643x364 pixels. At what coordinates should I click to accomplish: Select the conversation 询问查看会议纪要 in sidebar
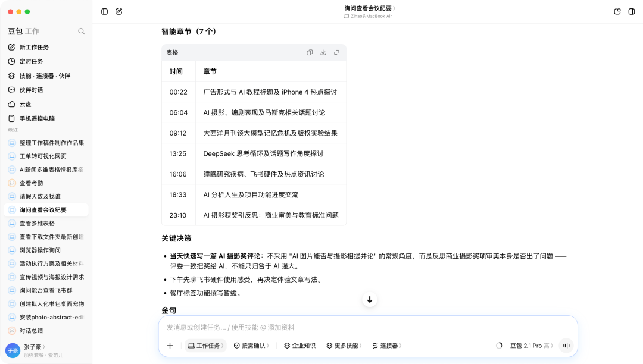46,210
